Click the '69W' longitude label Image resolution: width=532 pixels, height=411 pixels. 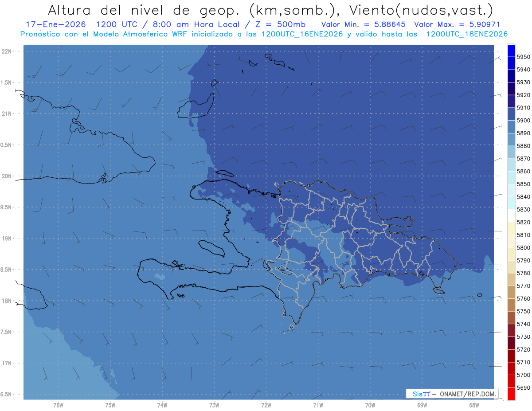(x=422, y=405)
